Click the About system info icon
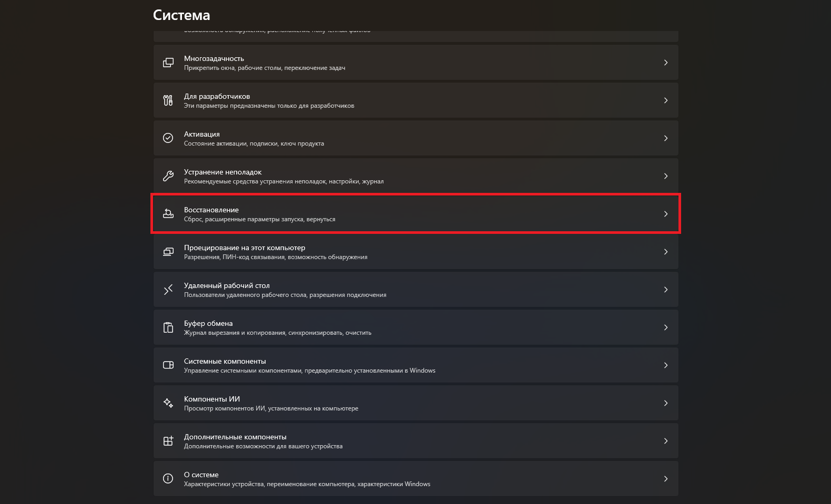Screen dimensions: 831x504 168,479
